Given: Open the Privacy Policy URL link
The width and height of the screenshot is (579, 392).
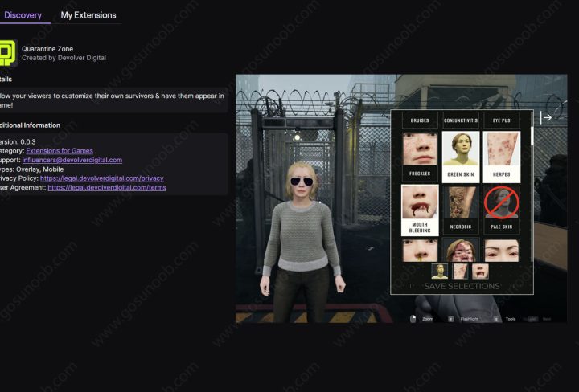Looking at the screenshot, I should (102, 178).
